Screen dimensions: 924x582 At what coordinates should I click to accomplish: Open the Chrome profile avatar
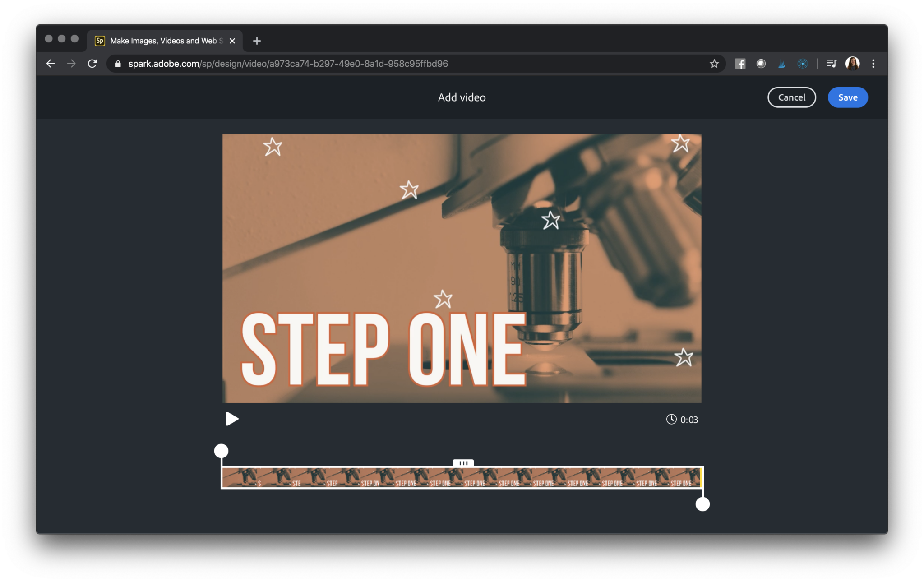(x=852, y=64)
